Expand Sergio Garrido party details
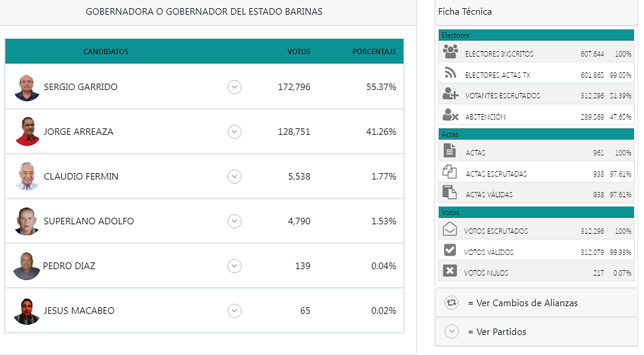Viewport: 644px width, 355px height. tap(235, 87)
